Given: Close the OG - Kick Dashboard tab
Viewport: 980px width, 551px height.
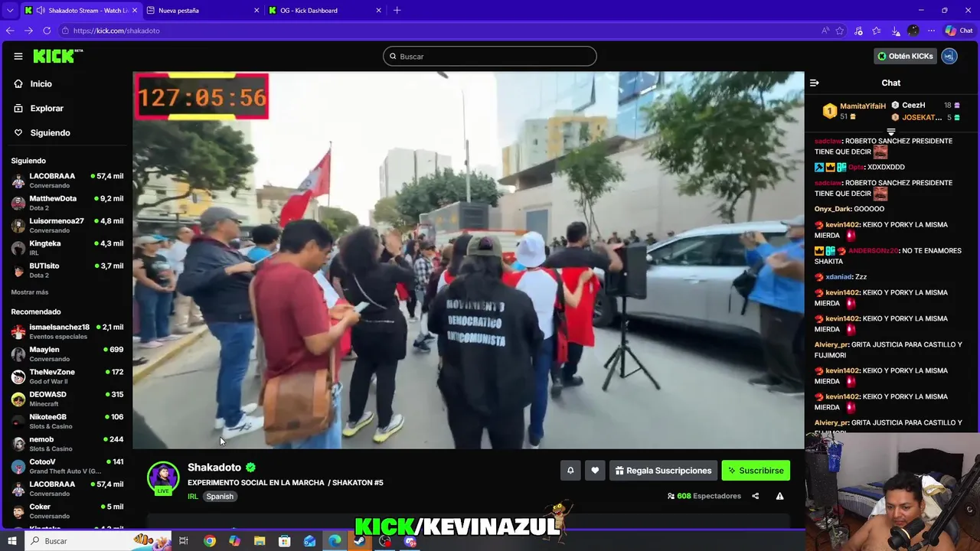Looking at the screenshot, I should tap(378, 11).
